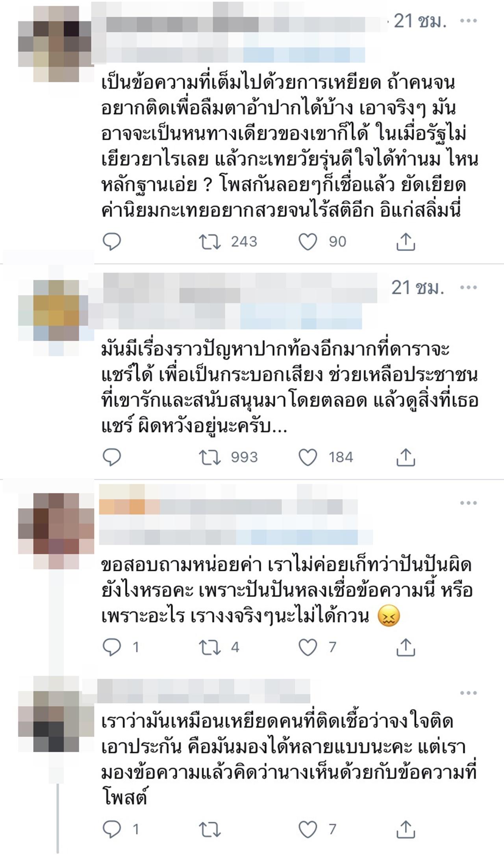Open three-dot menu on third tweet
Image resolution: width=504 pixels, height=866 pixels.
[468, 503]
